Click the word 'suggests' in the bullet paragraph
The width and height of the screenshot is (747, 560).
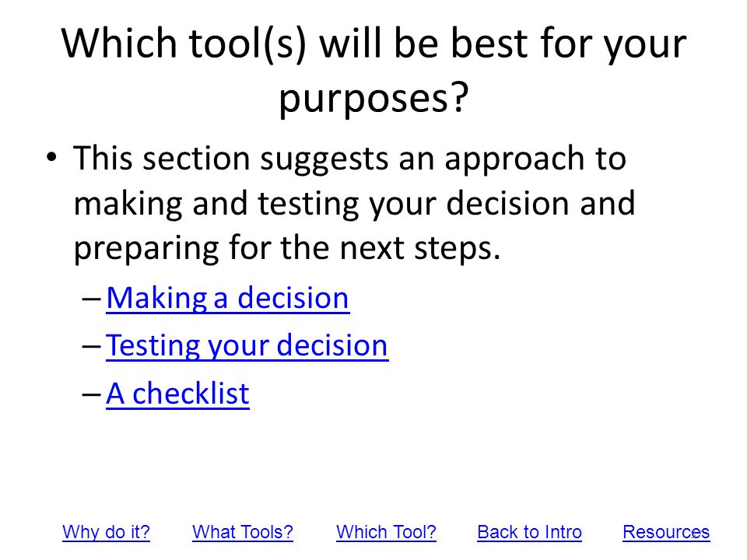pyautogui.click(x=324, y=160)
